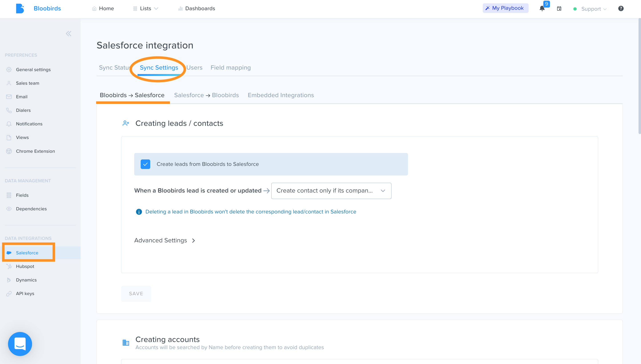Click the Salesforce cloud icon
Viewport: 641px width, 364px height.
point(9,253)
